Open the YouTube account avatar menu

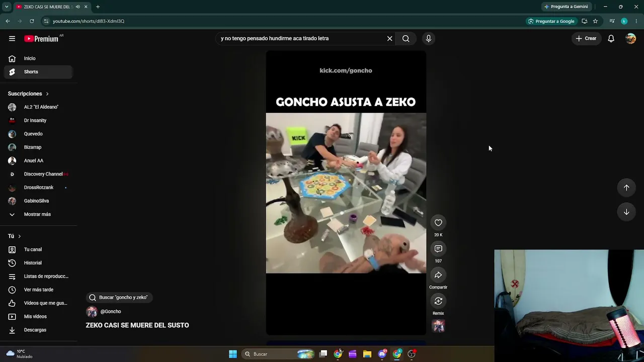point(630,39)
